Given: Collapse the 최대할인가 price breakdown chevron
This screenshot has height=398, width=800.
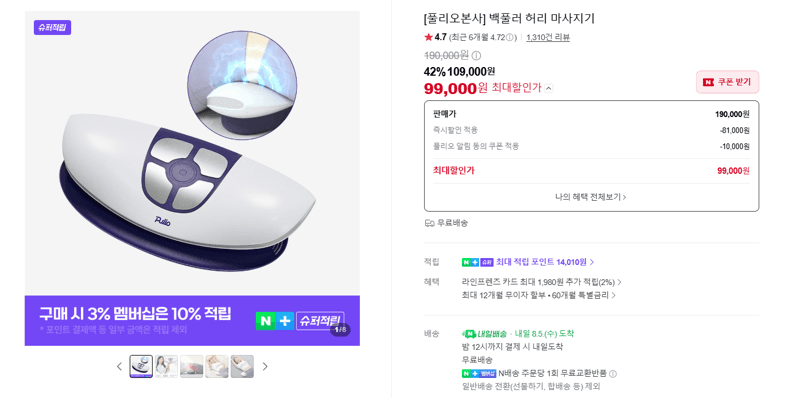Looking at the screenshot, I should (548, 88).
